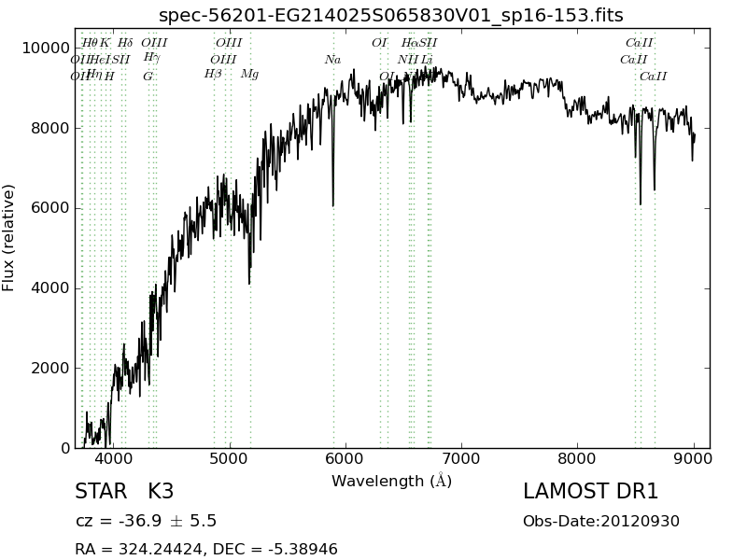Click the Mg line label
747x560 pixels.
[249, 75]
